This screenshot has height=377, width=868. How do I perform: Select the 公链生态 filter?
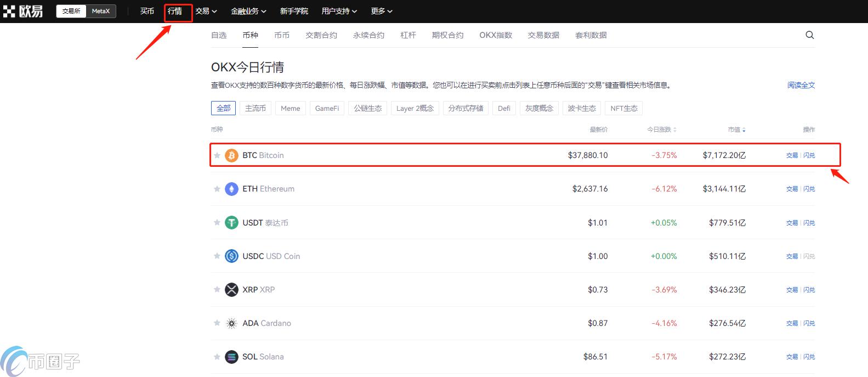368,108
